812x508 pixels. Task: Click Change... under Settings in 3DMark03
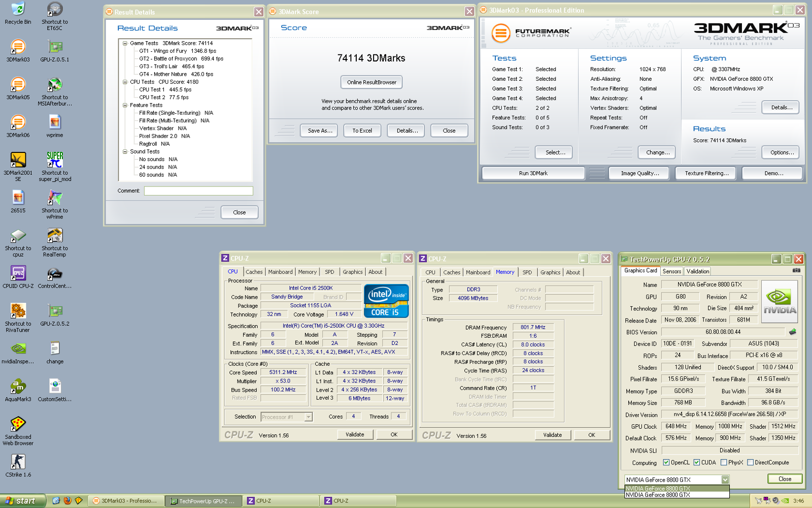click(658, 152)
